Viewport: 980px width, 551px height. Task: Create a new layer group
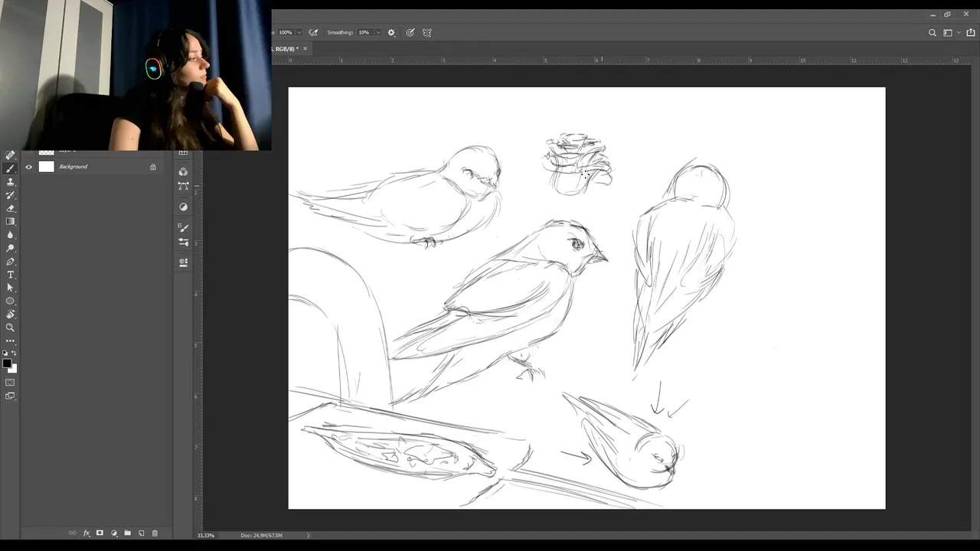click(127, 533)
